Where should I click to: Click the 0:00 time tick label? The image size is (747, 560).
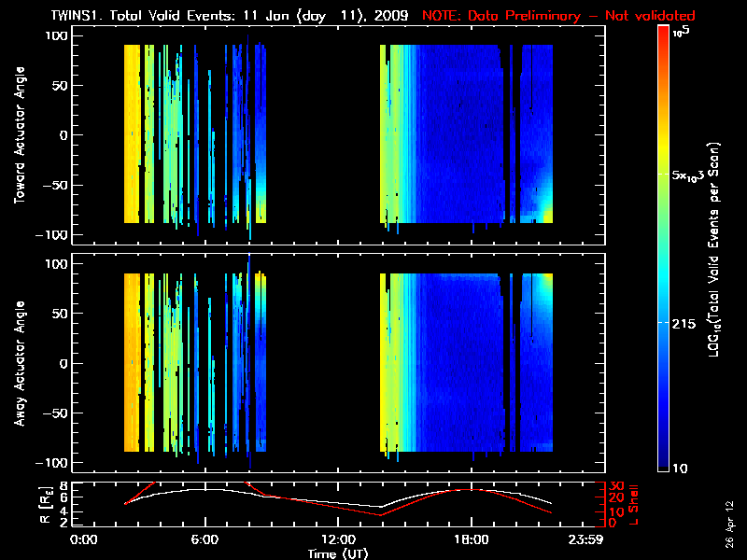[x=83, y=539]
